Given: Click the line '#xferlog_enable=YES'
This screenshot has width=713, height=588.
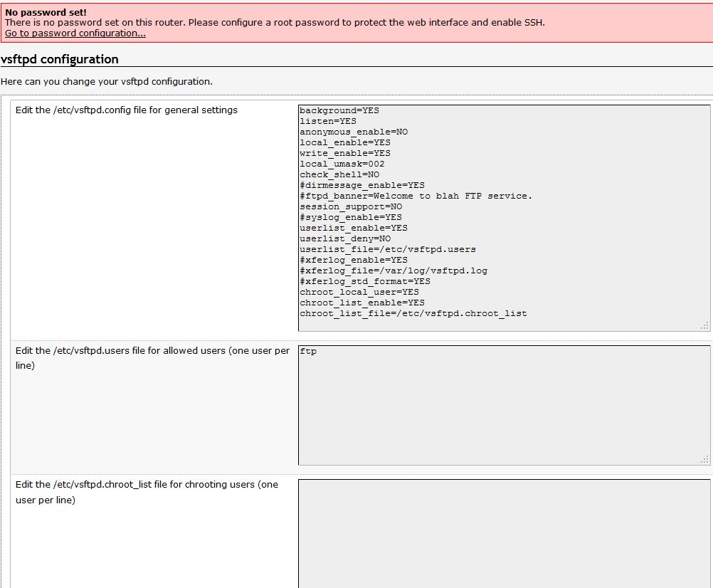Looking at the screenshot, I should [x=354, y=260].
